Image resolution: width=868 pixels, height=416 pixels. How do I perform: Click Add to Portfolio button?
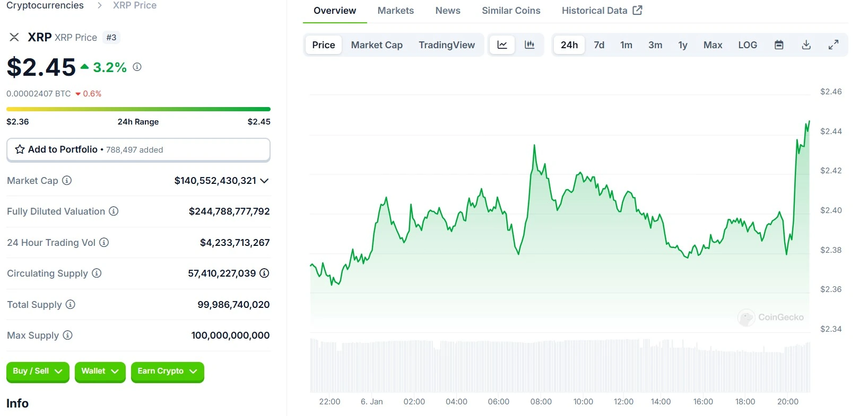click(138, 149)
